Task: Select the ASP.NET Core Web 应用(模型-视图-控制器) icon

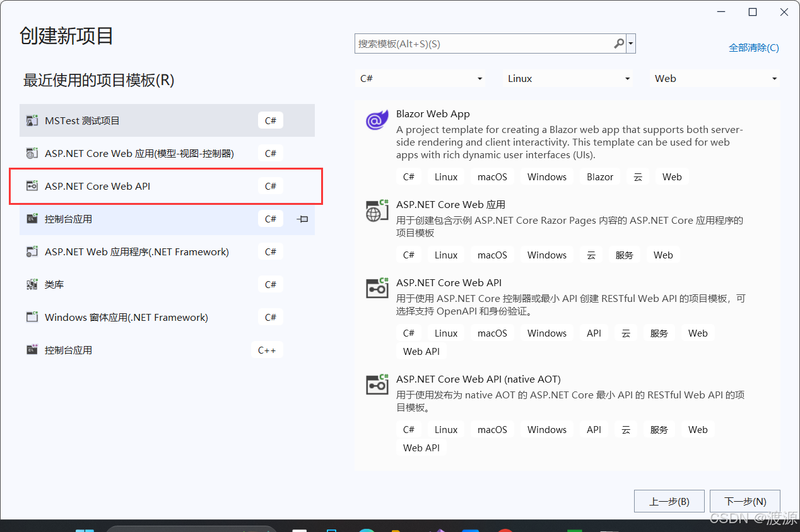Action: [32, 153]
